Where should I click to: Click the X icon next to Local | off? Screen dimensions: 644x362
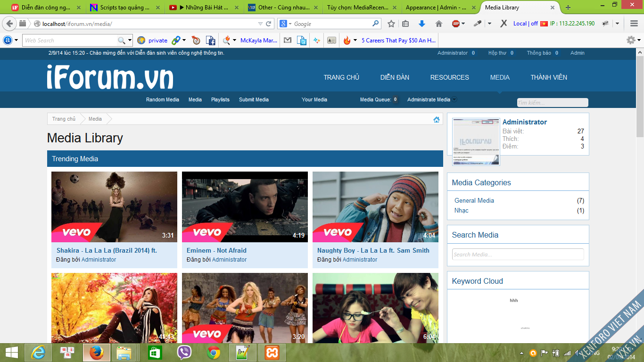point(504,24)
